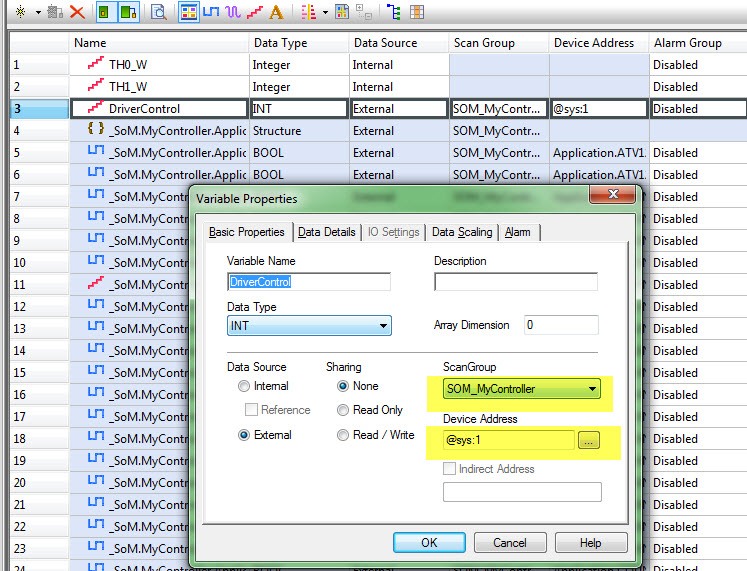Open dropdown arrow next to new variable icon
This screenshot has width=747, height=571.
pos(38,12)
